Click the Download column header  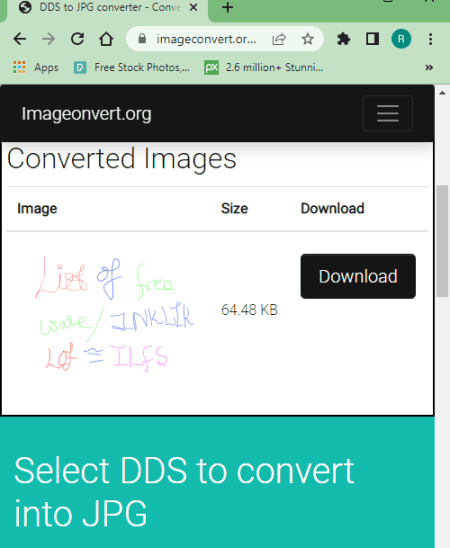coord(333,208)
